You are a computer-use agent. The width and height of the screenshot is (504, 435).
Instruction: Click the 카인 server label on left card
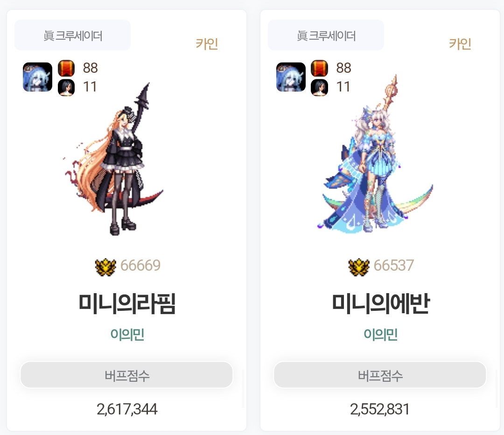tap(207, 44)
